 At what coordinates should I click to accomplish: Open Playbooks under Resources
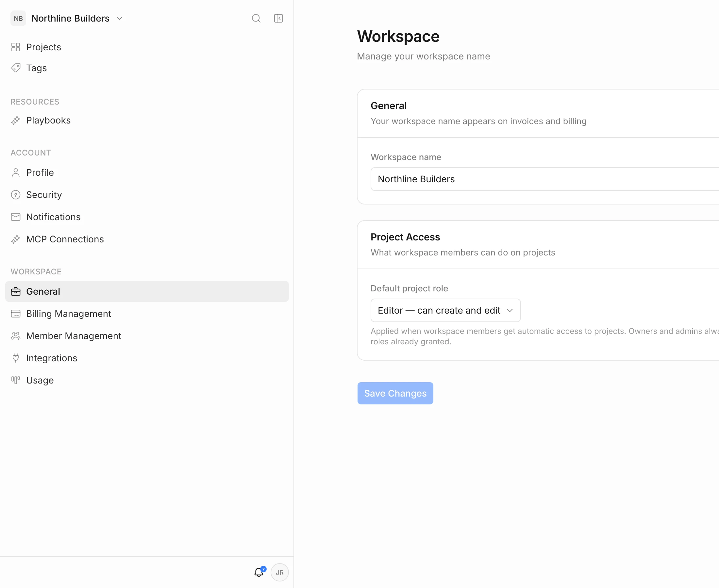click(147, 121)
